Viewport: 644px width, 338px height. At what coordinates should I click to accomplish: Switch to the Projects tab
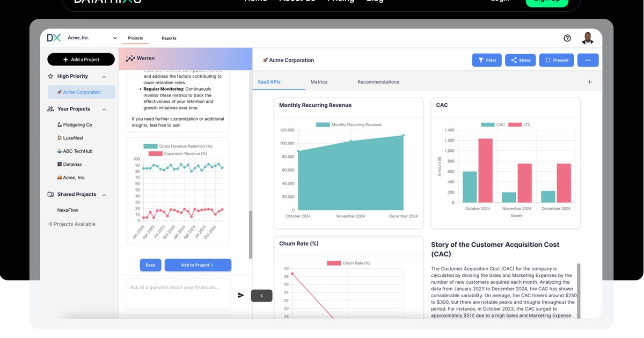click(x=135, y=38)
